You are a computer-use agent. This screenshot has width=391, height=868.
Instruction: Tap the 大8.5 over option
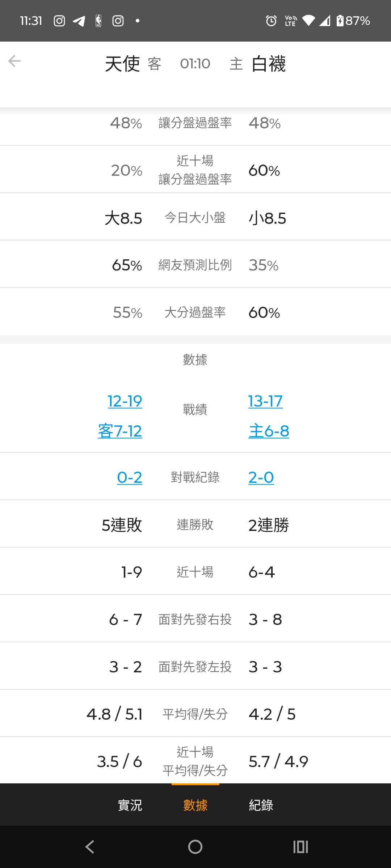(123, 218)
